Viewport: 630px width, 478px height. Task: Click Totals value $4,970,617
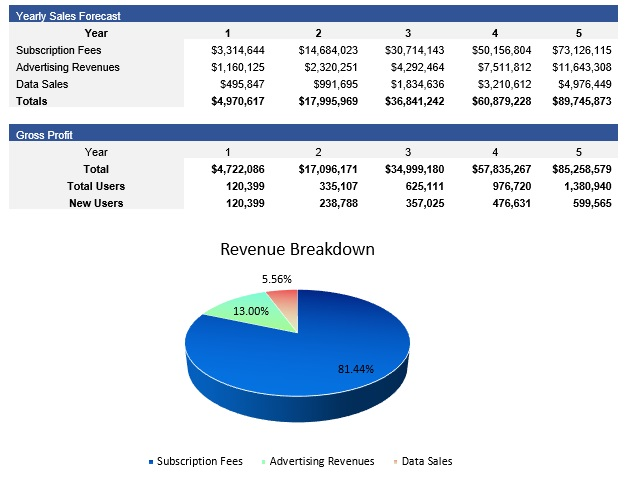[x=238, y=101]
